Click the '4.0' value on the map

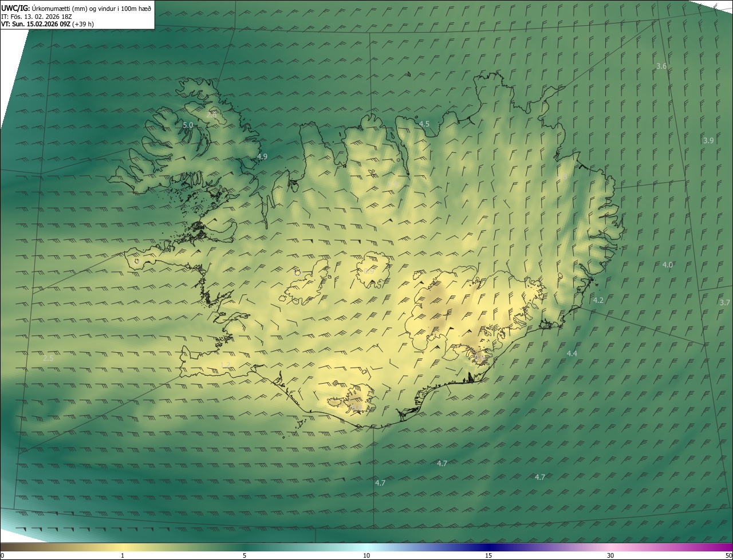[668, 265]
